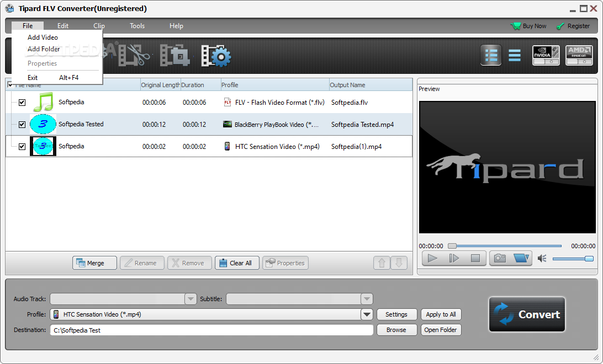Open the Help menu
The width and height of the screenshot is (603, 364).
(x=176, y=26)
